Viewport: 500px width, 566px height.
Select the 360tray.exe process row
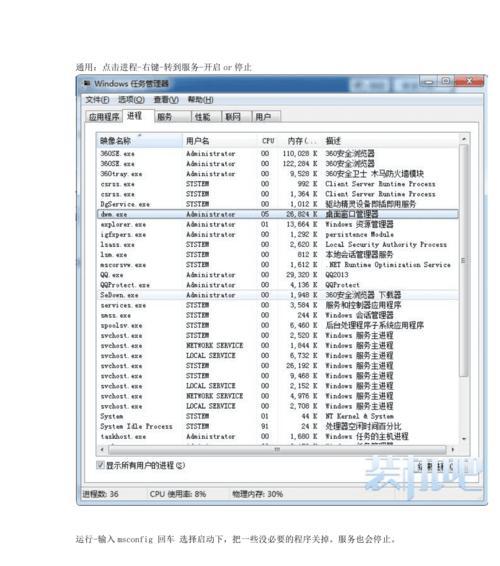click(x=278, y=174)
